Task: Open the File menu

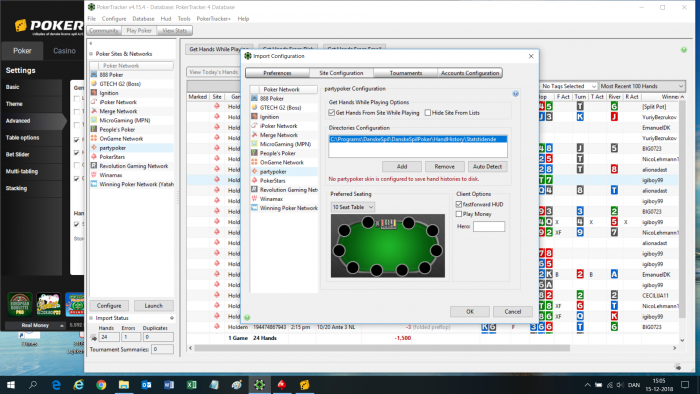Action: pyautogui.click(x=92, y=19)
